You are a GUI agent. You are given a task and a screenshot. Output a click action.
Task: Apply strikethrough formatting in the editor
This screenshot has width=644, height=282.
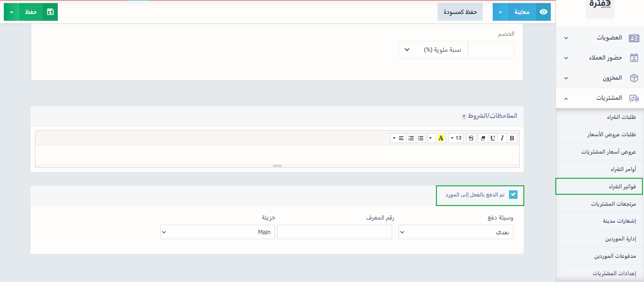pos(471,138)
